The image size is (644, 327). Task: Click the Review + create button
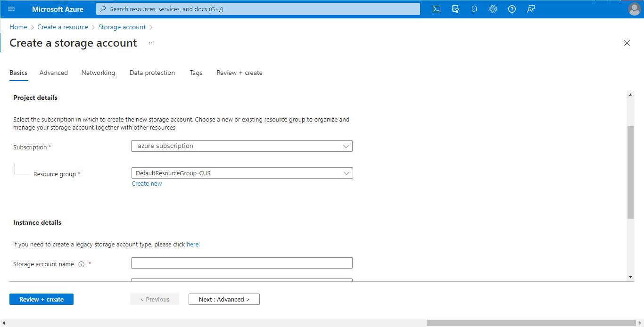point(41,299)
